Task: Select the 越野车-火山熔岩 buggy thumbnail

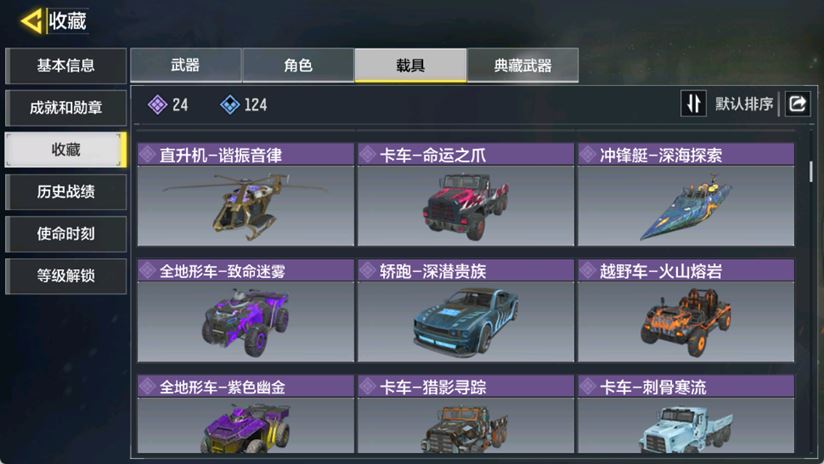Action: [686, 322]
